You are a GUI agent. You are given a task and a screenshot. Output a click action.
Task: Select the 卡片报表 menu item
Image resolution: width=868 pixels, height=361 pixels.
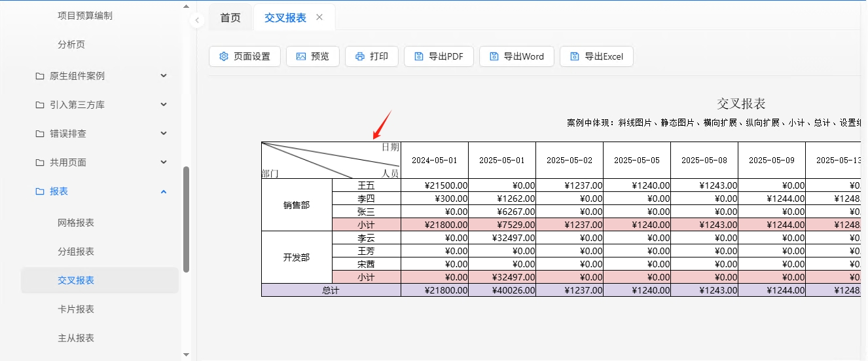[76, 309]
